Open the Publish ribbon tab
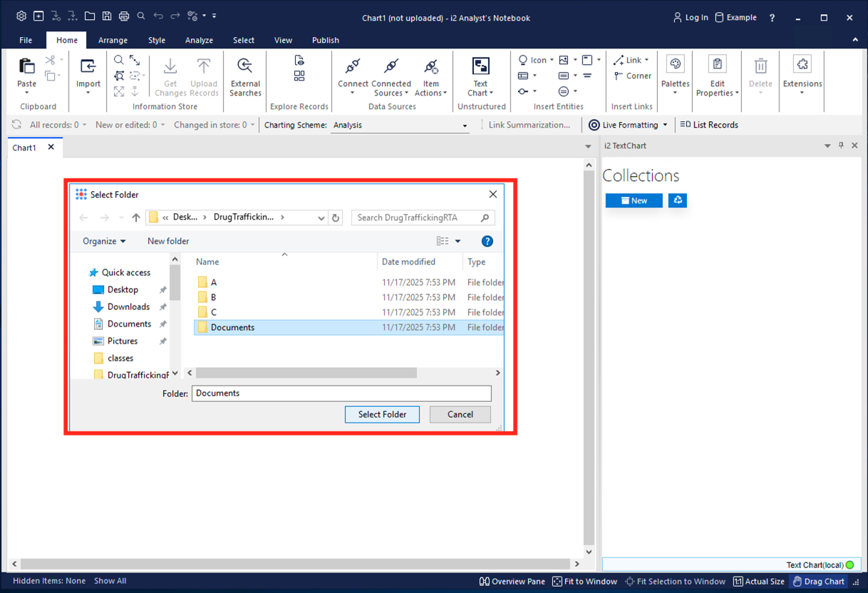868x593 pixels. (326, 41)
